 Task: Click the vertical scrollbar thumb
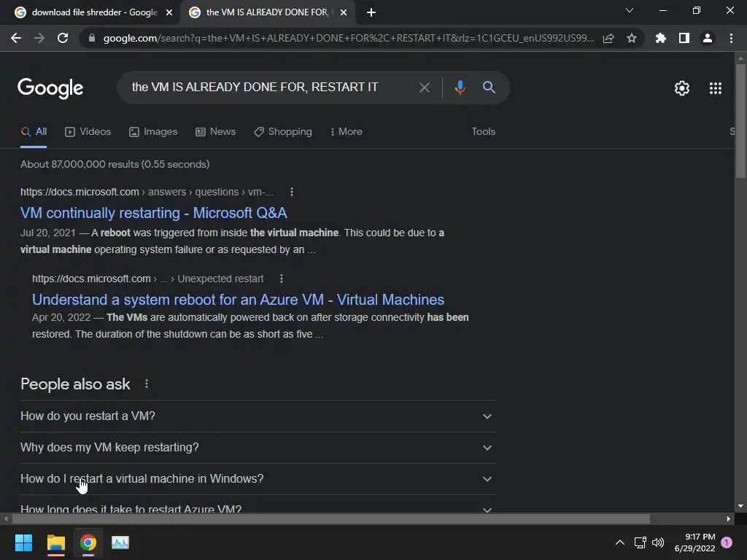coord(740,122)
